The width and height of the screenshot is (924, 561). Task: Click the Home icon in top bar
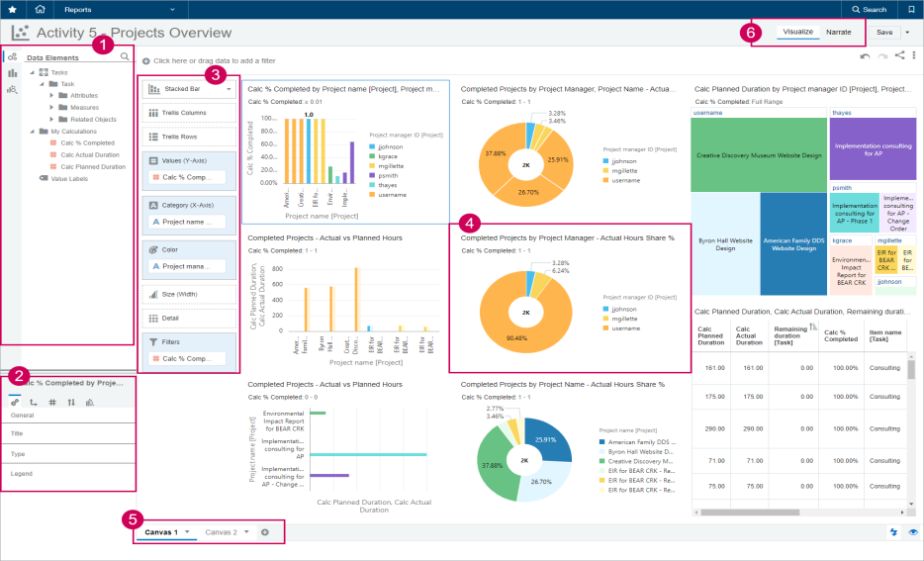(40, 9)
